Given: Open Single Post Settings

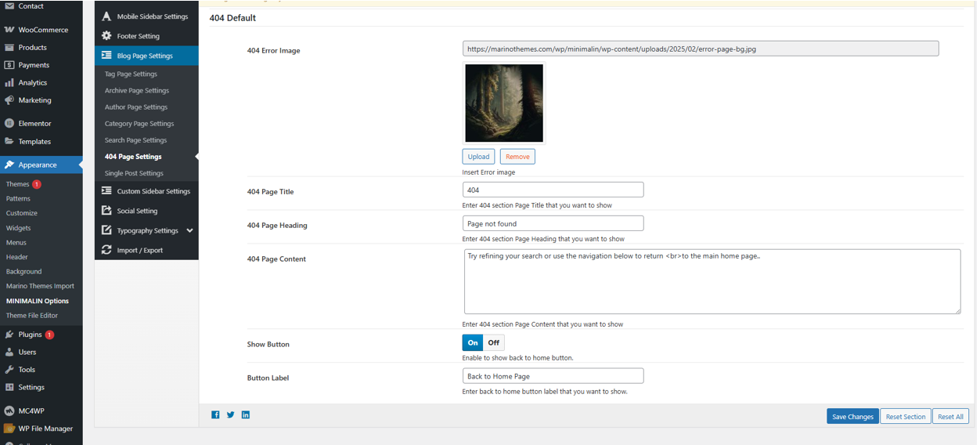Looking at the screenshot, I should point(134,173).
